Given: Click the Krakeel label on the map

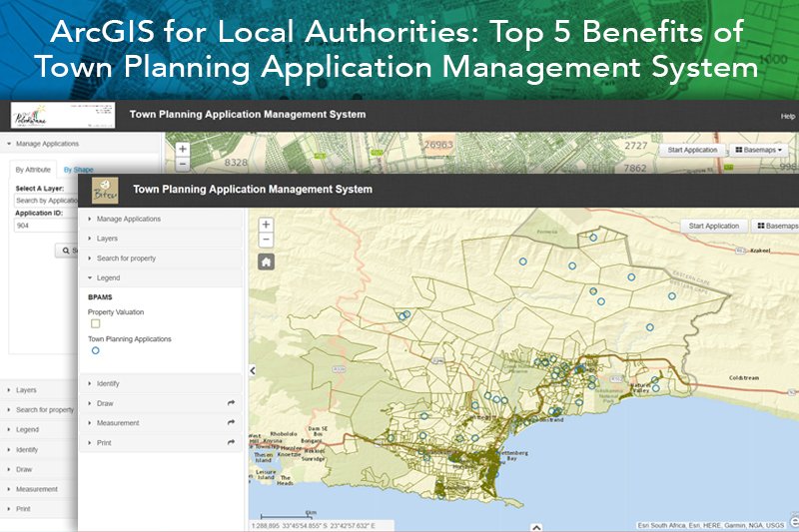Looking at the screenshot, I should 760,251.
